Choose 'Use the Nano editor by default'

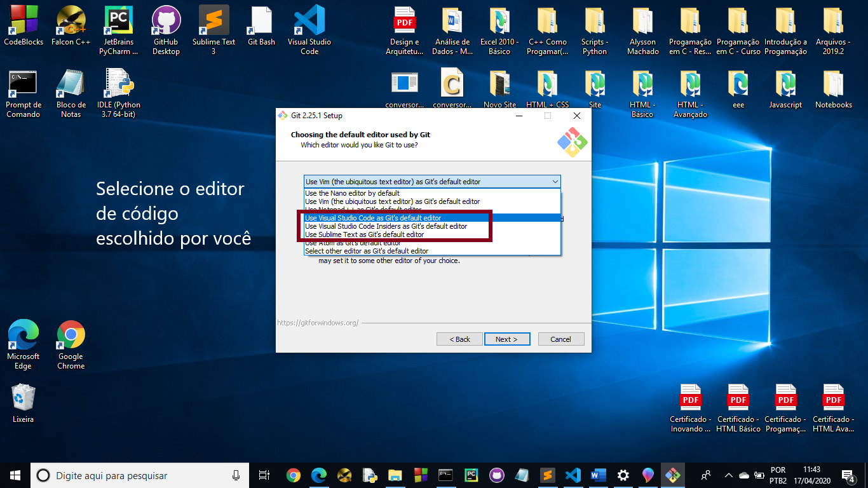(x=432, y=193)
